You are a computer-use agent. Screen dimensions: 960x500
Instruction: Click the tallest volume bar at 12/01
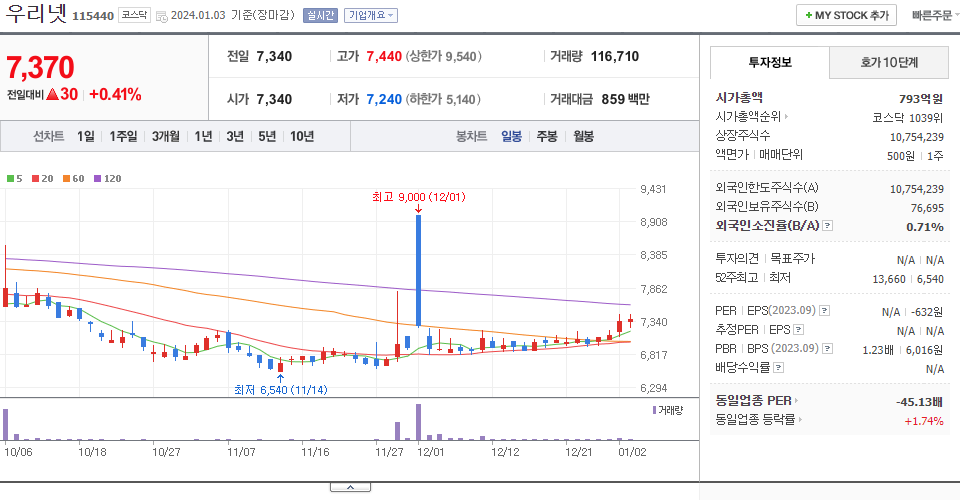click(418, 422)
